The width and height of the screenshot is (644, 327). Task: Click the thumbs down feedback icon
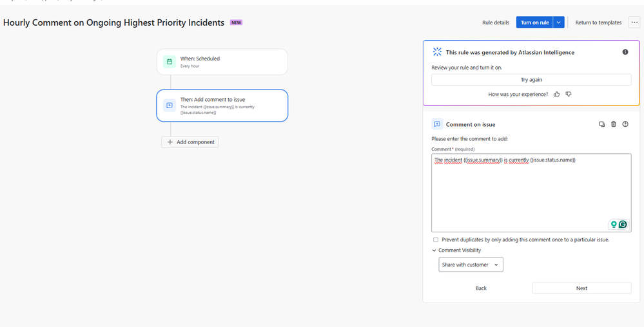569,94
